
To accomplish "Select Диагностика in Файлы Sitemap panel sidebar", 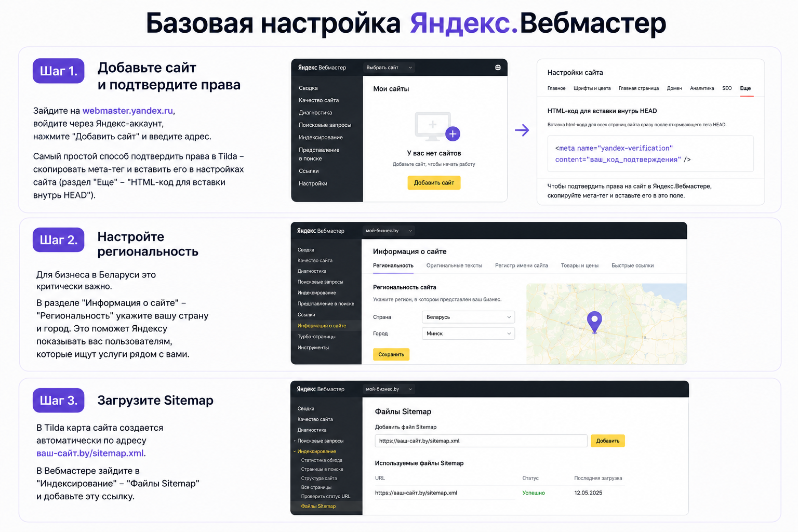I will [312, 430].
